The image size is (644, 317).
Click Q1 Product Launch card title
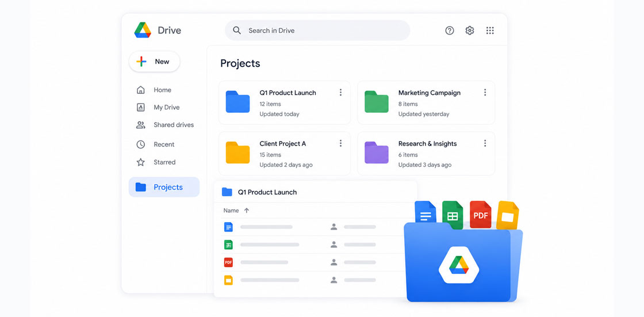288,93
